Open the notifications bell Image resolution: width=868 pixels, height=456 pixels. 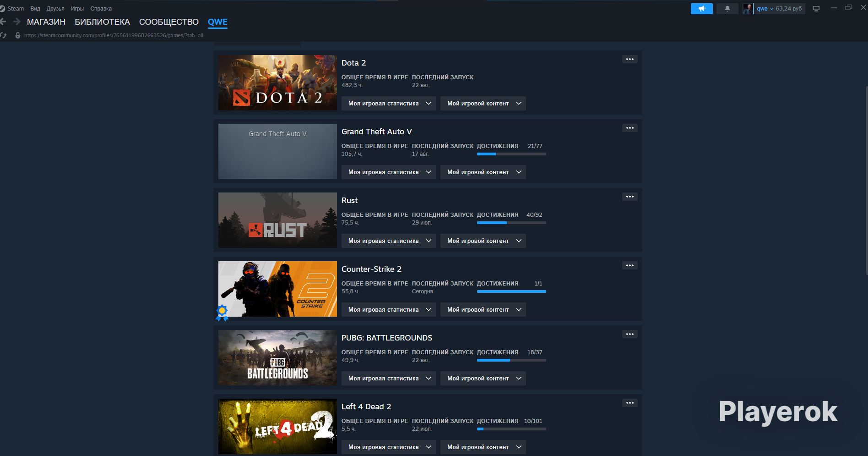727,9
